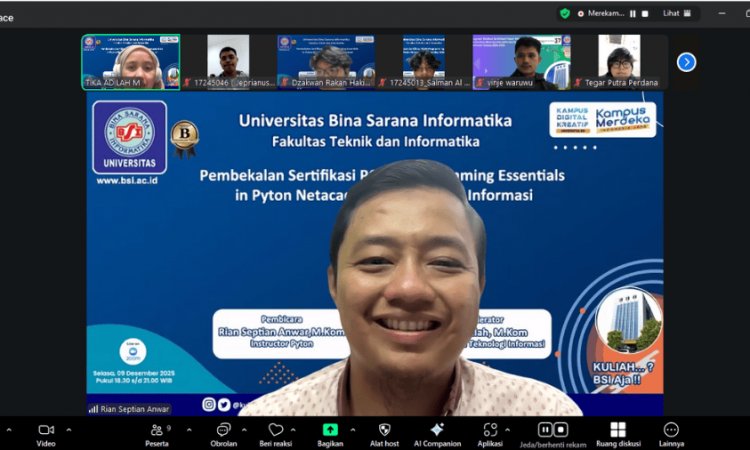The height and width of the screenshot is (450, 750).
Task: Select the 17245013 Salman participant thumbnail
Action: coord(424,62)
